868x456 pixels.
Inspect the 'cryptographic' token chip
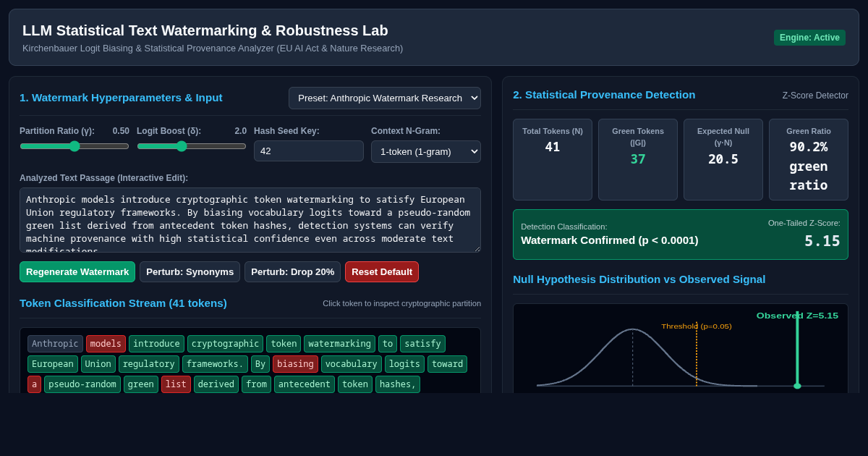pos(226,344)
